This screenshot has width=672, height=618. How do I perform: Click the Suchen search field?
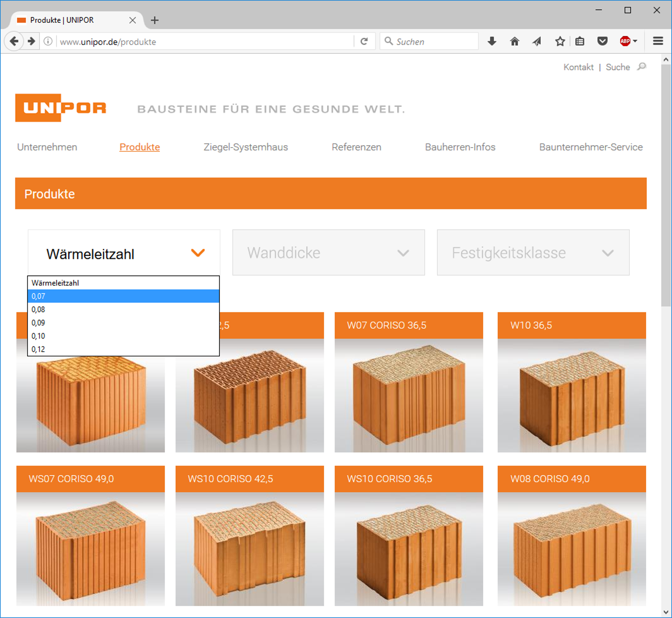point(429,42)
